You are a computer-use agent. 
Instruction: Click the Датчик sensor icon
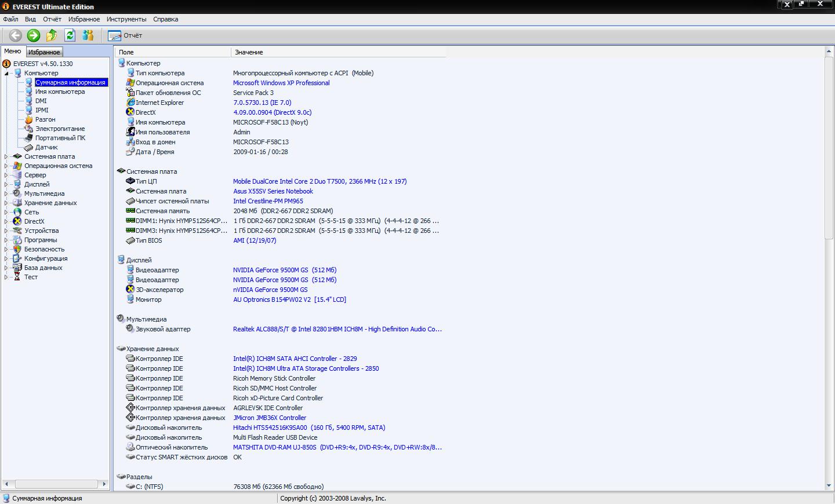pos(28,147)
